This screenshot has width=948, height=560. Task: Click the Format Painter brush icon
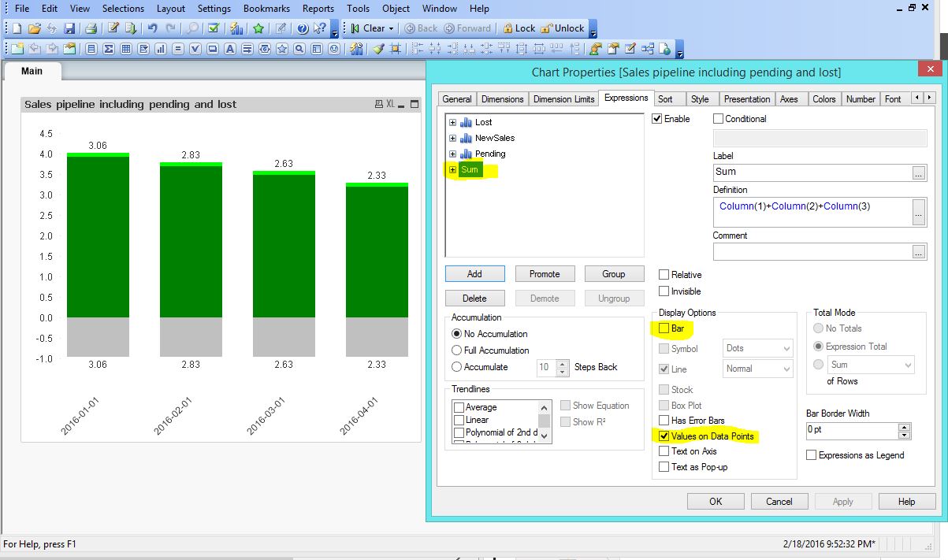(378, 49)
